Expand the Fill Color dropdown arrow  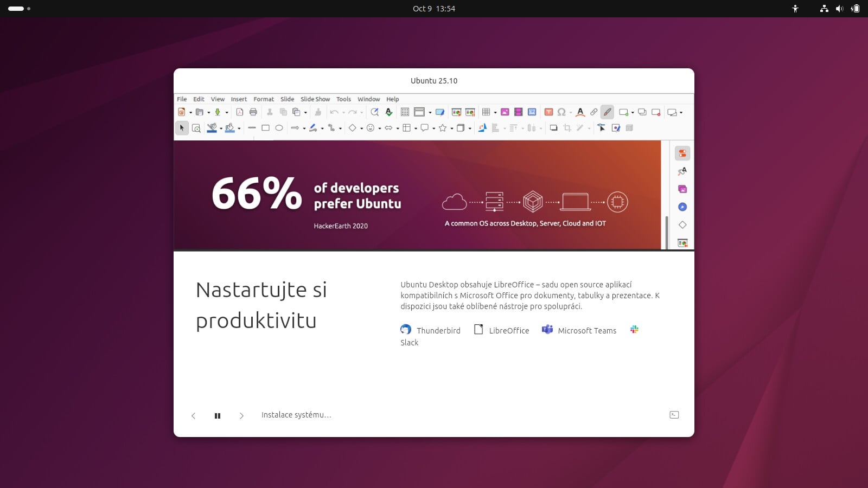click(x=239, y=129)
